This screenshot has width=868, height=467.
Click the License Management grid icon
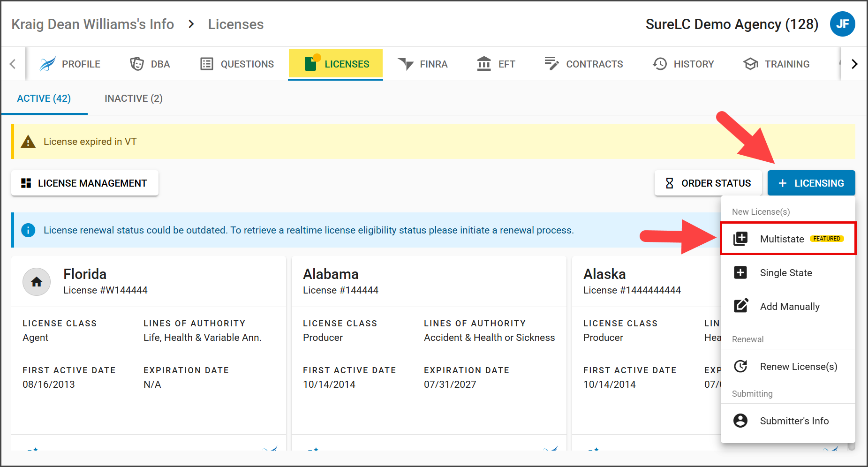[x=26, y=183]
